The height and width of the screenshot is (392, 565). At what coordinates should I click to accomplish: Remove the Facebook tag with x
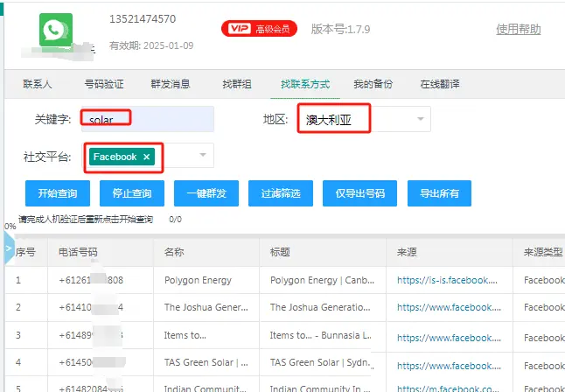tap(146, 157)
